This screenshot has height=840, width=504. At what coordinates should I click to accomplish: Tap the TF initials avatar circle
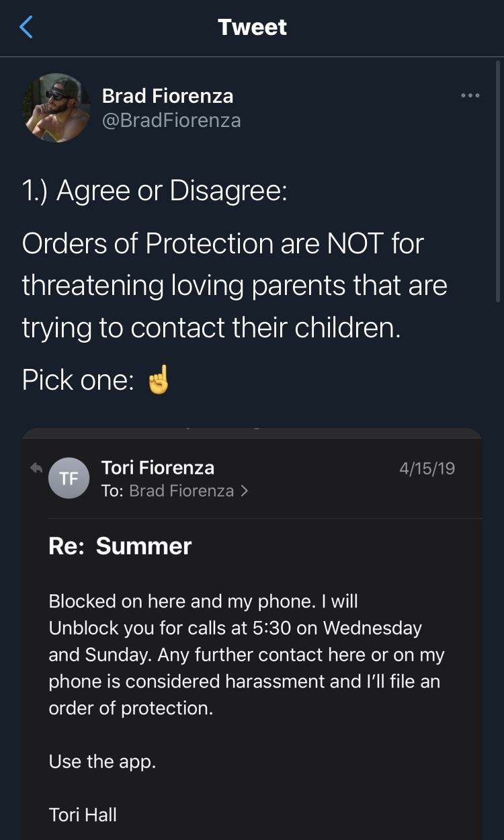69,478
